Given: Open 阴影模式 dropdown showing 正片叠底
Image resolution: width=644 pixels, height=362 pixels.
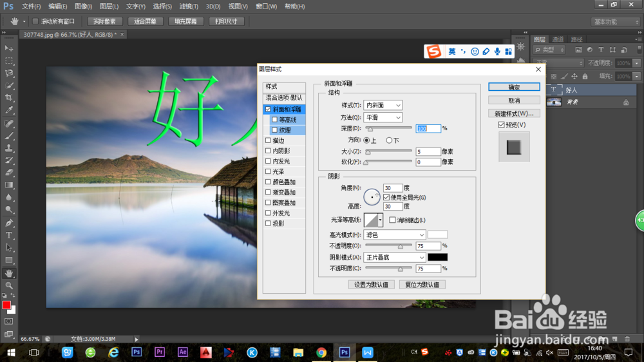Looking at the screenshot, I should [394, 257].
